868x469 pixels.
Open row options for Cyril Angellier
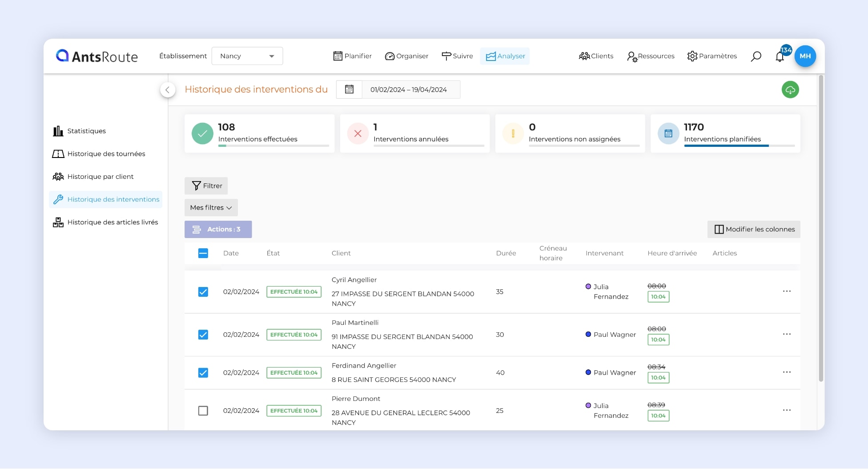pyautogui.click(x=787, y=291)
